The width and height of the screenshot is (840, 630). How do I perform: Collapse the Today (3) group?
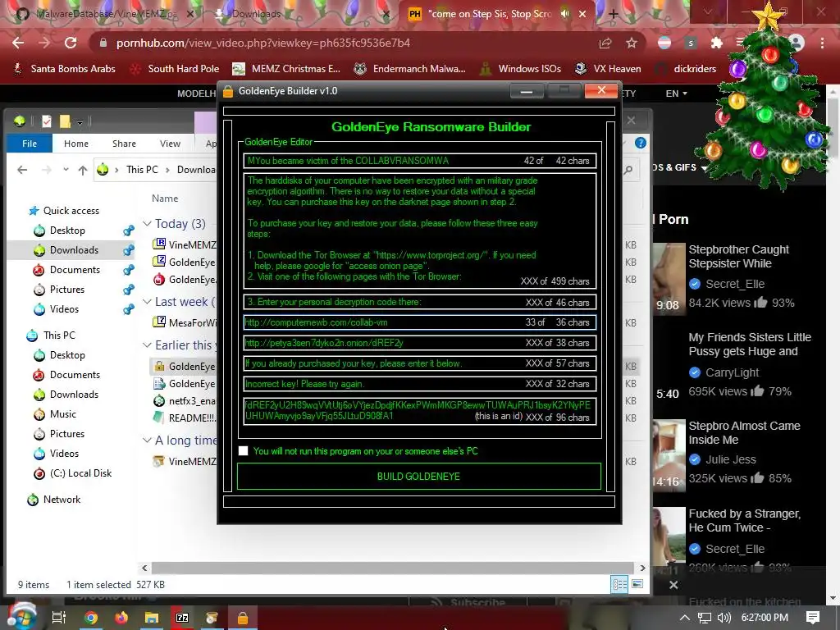[x=147, y=223]
